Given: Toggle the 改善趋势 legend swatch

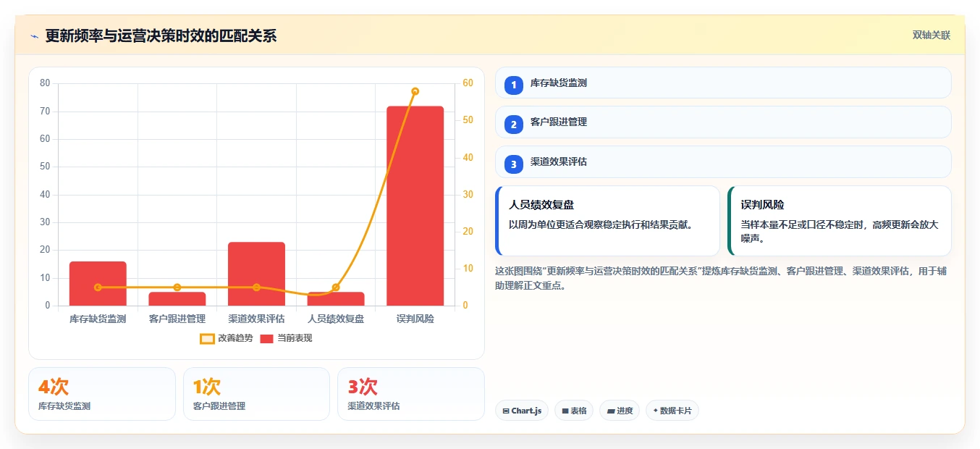Looking at the screenshot, I should click(207, 338).
